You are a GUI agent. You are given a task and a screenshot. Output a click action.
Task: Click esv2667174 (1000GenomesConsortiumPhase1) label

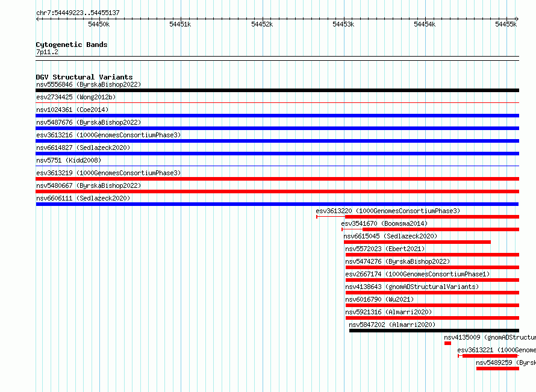[x=417, y=274]
